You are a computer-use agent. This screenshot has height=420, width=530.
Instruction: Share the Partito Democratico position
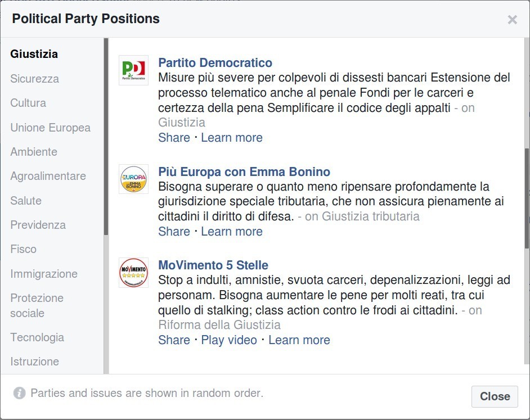coord(174,138)
